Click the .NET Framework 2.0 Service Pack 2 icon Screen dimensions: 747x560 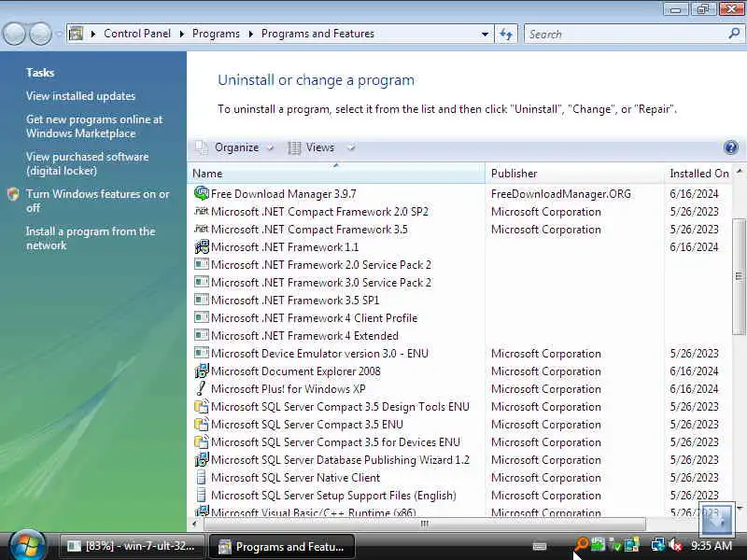pyautogui.click(x=202, y=264)
